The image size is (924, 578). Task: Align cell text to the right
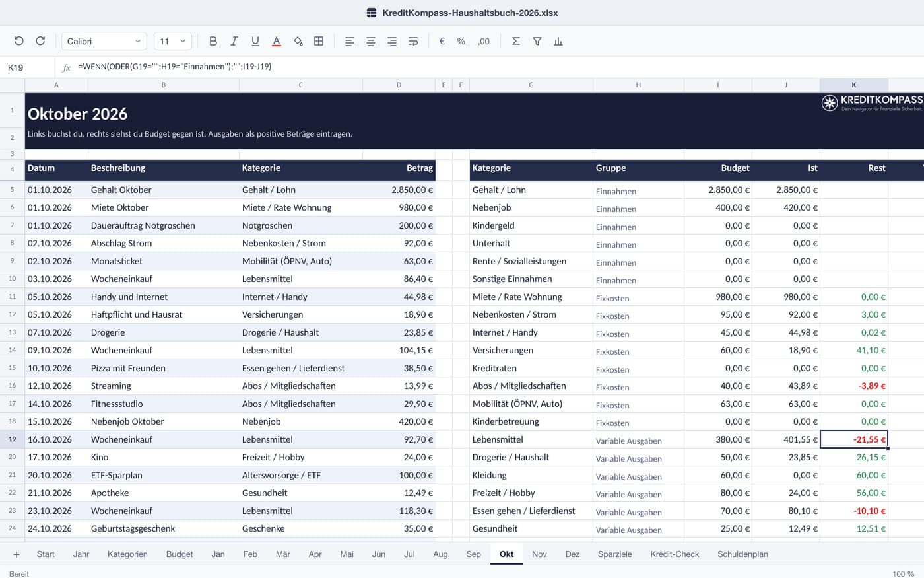click(x=392, y=41)
